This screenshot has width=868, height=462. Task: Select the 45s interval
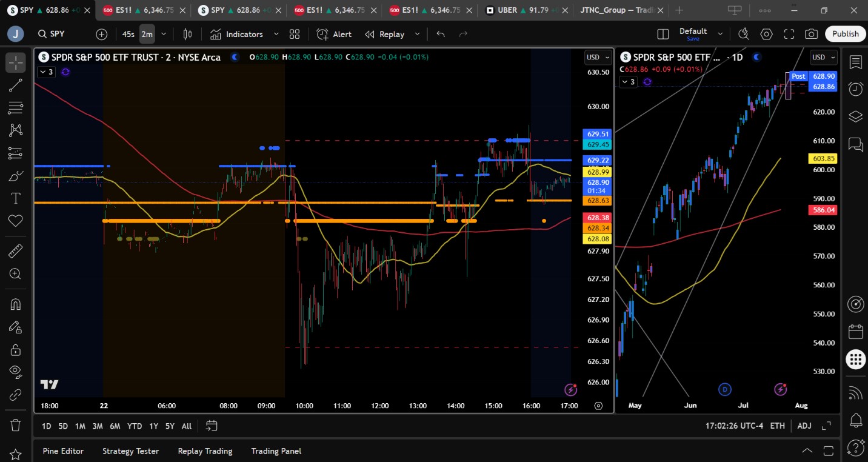tap(129, 35)
